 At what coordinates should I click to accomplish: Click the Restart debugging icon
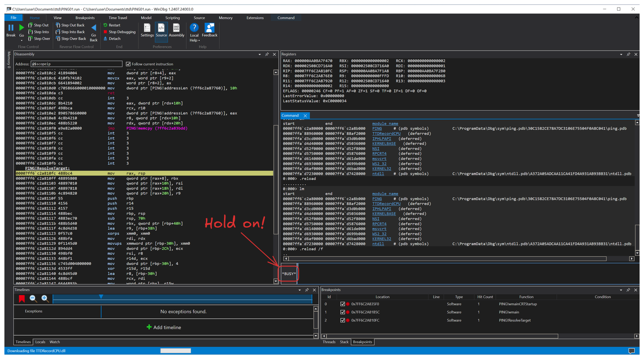click(x=105, y=25)
